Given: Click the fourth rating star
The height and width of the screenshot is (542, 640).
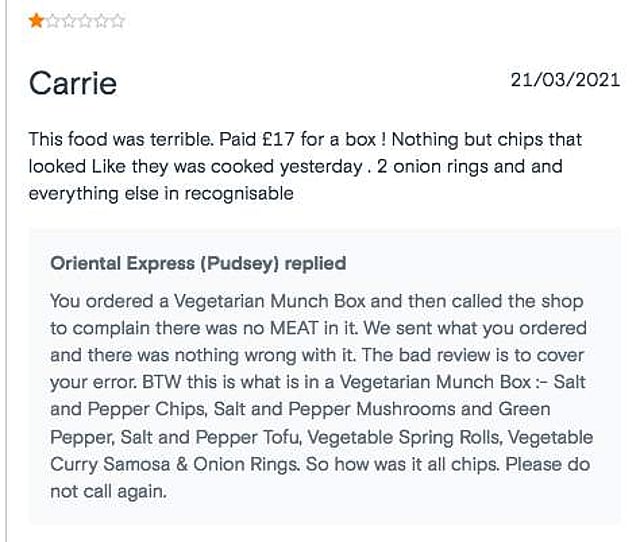Looking at the screenshot, I should pos(85,20).
